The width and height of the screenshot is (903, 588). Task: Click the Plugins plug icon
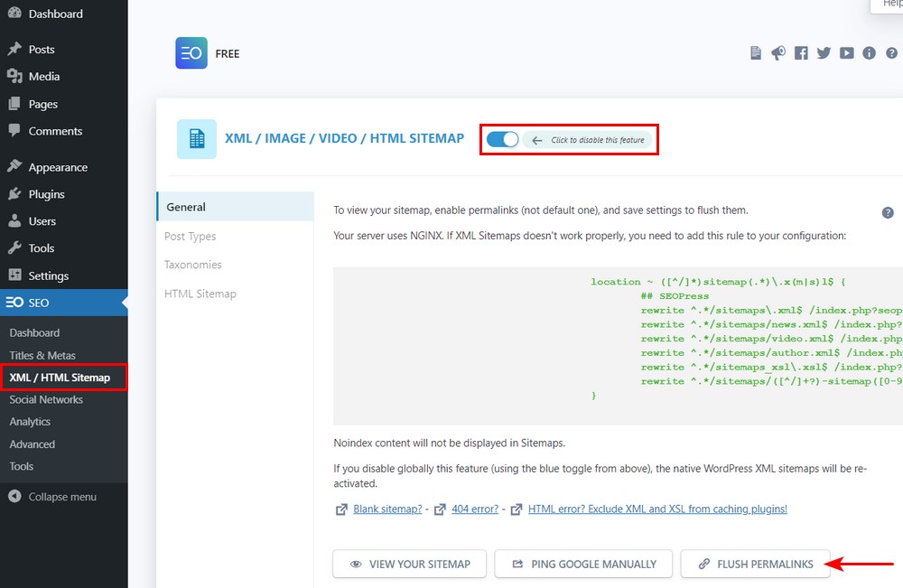tap(14, 194)
